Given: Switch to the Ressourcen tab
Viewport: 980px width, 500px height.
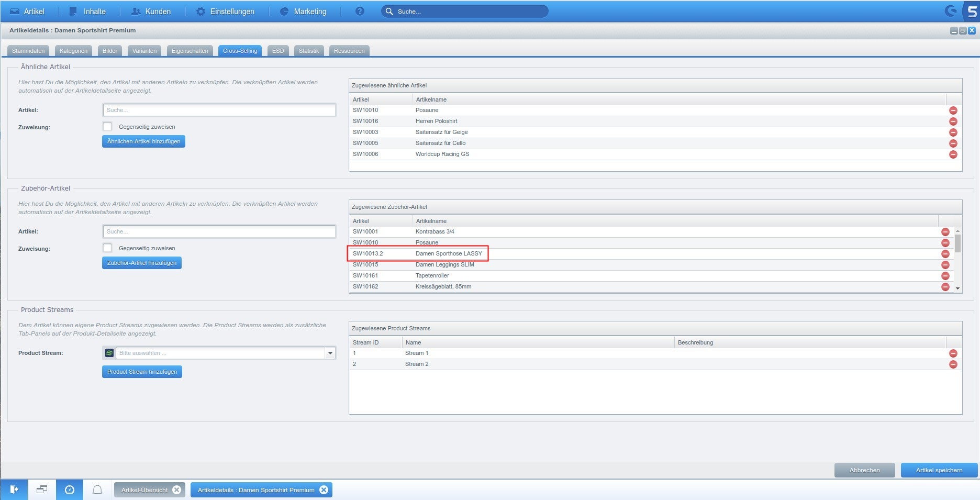Looking at the screenshot, I should [349, 51].
